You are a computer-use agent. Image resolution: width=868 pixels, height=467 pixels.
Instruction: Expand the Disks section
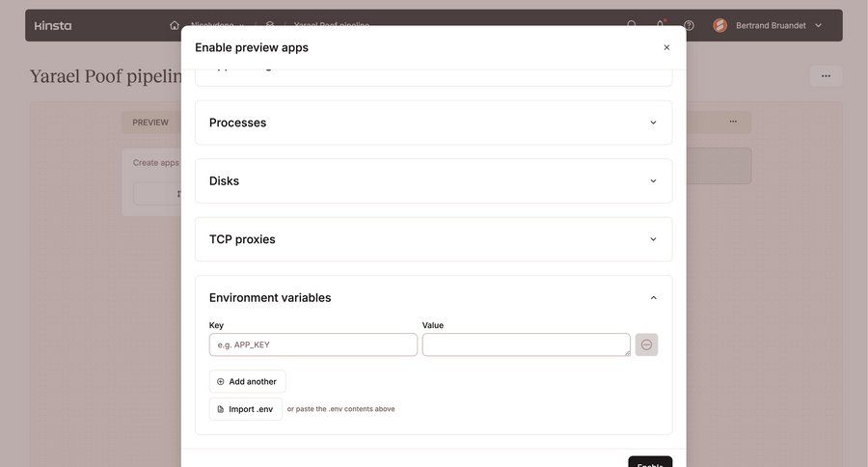pyautogui.click(x=653, y=180)
